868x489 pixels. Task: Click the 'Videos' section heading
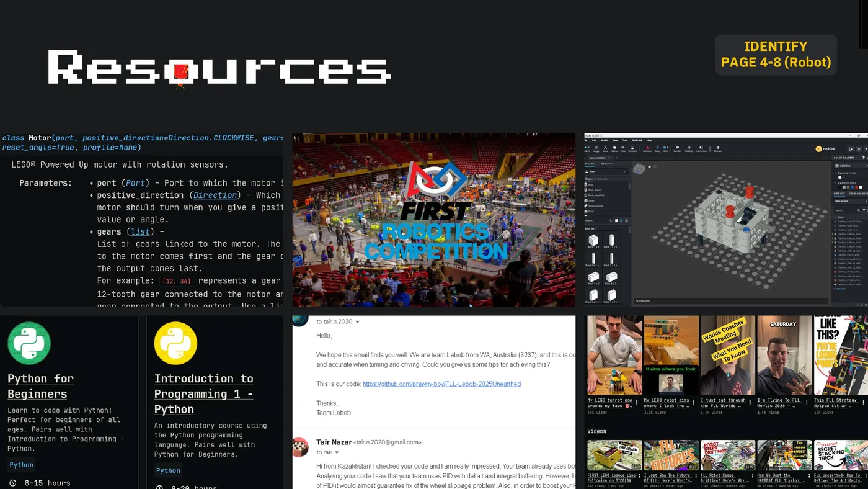click(x=596, y=431)
